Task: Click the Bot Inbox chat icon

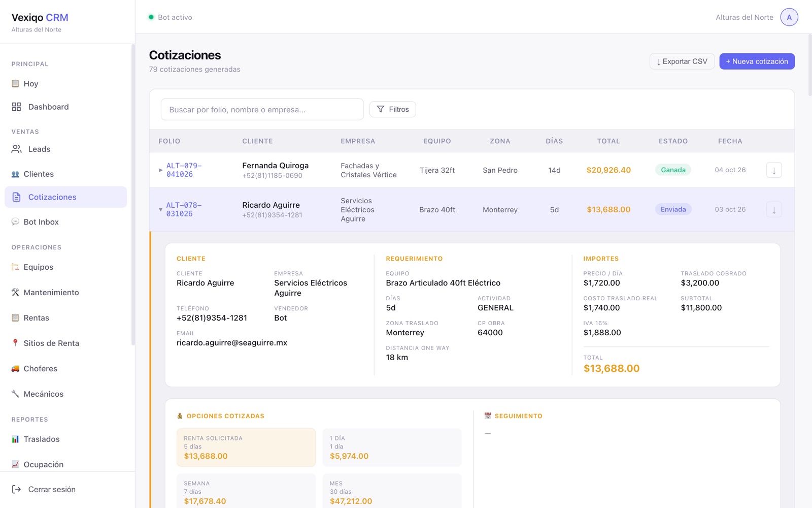Action: [x=15, y=222]
